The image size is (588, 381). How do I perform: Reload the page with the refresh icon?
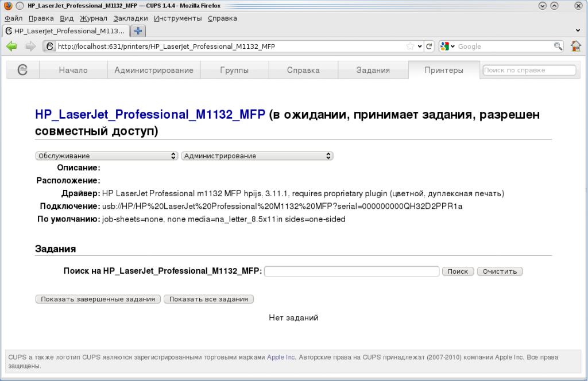(x=430, y=46)
